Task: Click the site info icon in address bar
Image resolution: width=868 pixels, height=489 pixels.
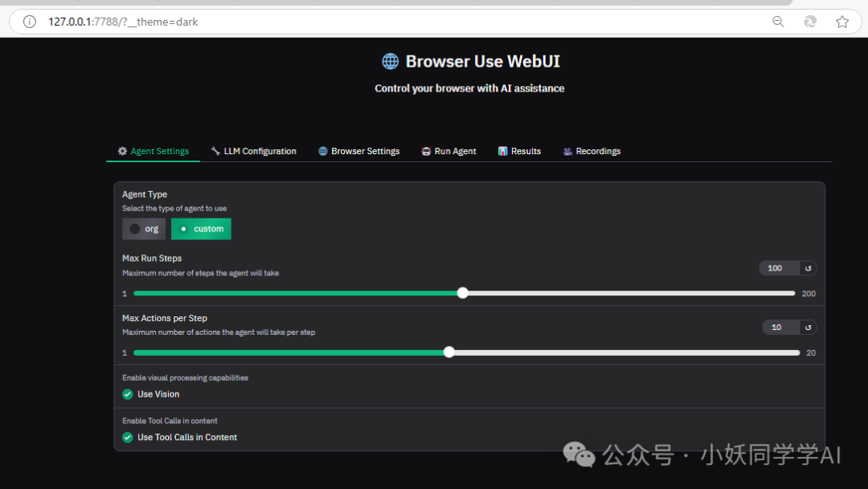Action: pyautogui.click(x=30, y=22)
